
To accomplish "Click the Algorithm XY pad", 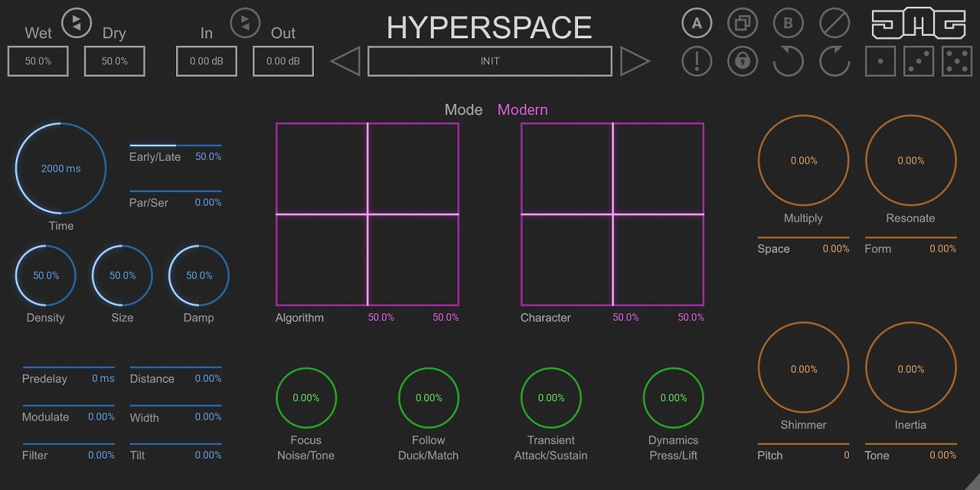I will [x=367, y=214].
